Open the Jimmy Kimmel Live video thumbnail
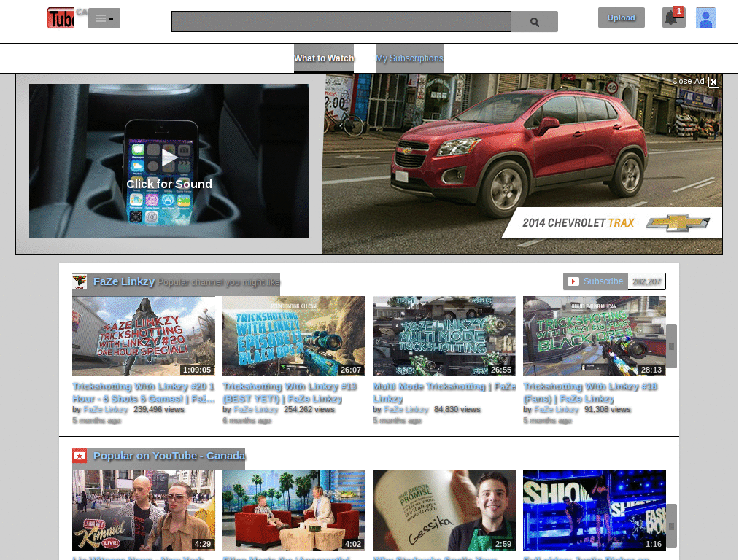This screenshot has width=747, height=560. 144,510
